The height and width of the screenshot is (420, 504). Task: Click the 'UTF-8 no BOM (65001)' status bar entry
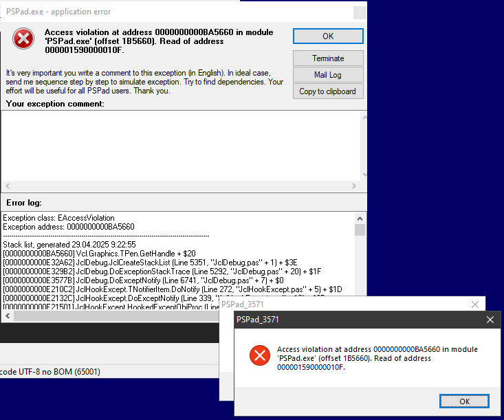coord(59,372)
